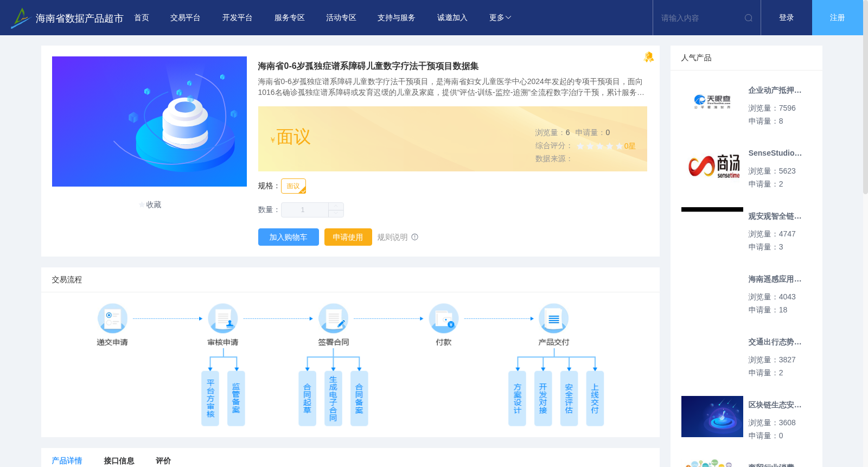Click the 监管备案 sub-step box

[x=236, y=399]
